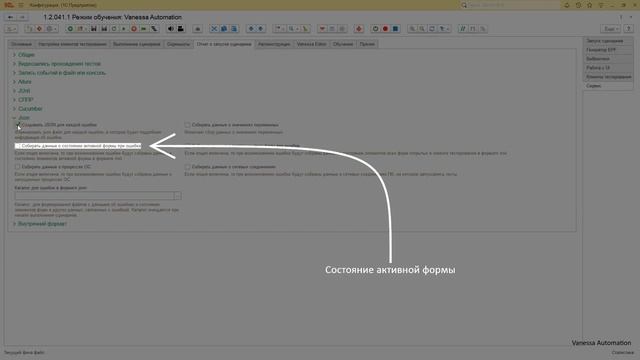Click the green circle icon after the first toolbar group
The width and height of the screenshot is (640, 360).
pyautogui.click(x=70, y=29)
